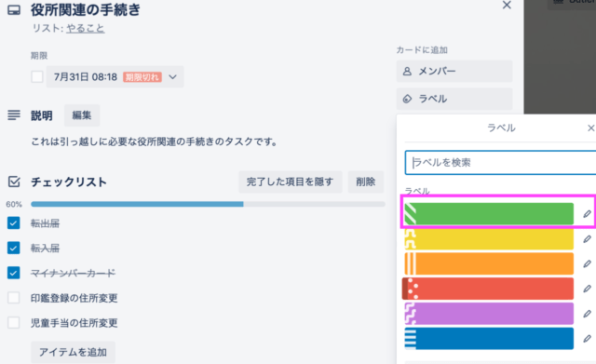Close the card dialog with the X
Screen dimensions: 596x364
coord(507,6)
